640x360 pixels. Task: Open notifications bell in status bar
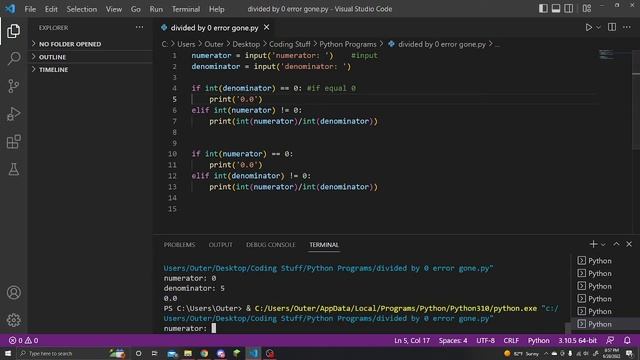click(x=627, y=340)
